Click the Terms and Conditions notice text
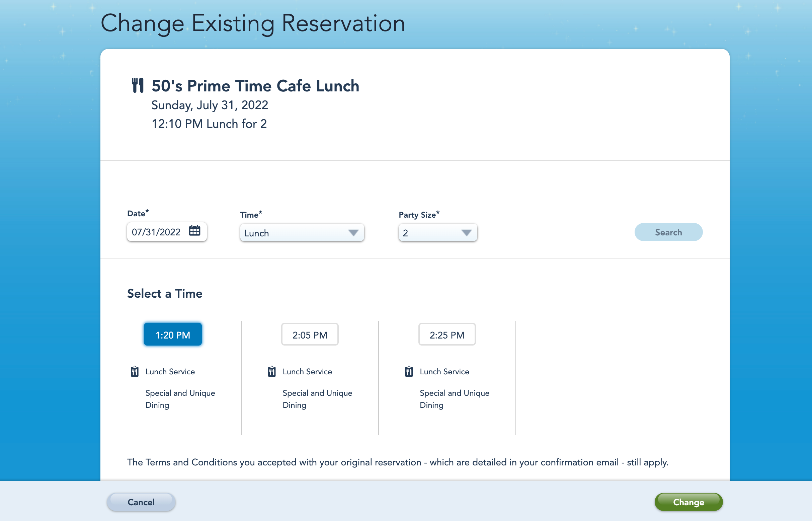This screenshot has width=812, height=521. coord(398,462)
